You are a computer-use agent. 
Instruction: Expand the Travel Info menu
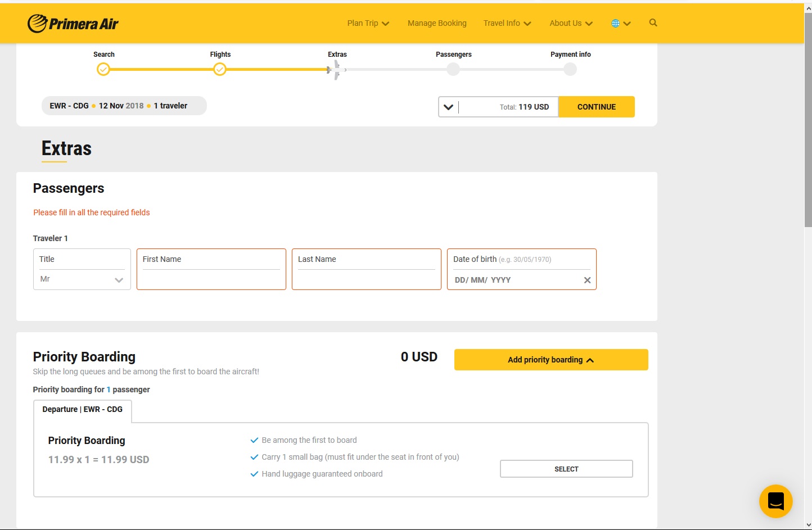click(x=507, y=23)
